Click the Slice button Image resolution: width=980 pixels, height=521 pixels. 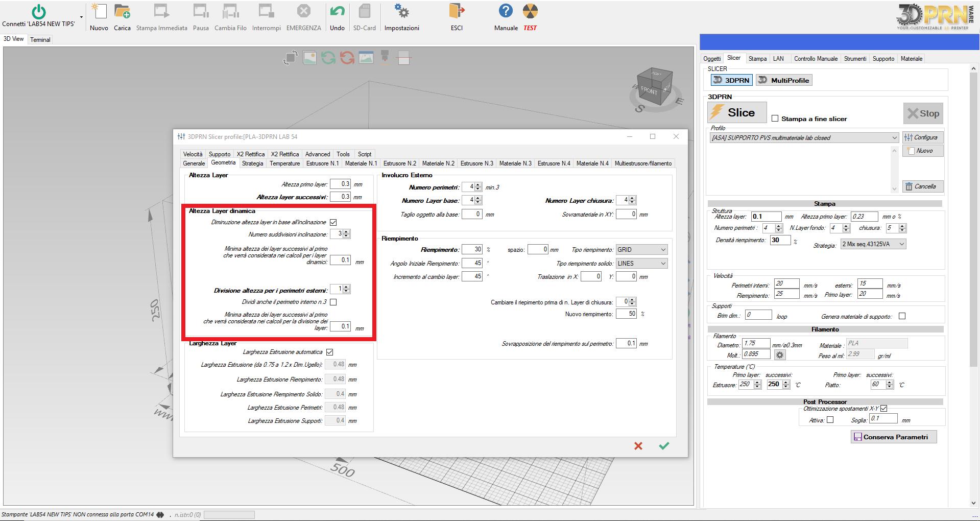pos(737,112)
